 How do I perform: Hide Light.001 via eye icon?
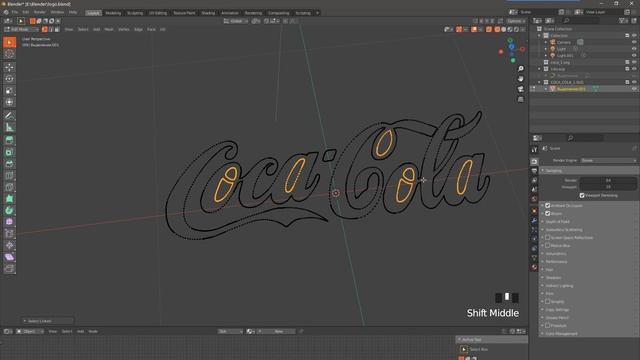coord(634,55)
